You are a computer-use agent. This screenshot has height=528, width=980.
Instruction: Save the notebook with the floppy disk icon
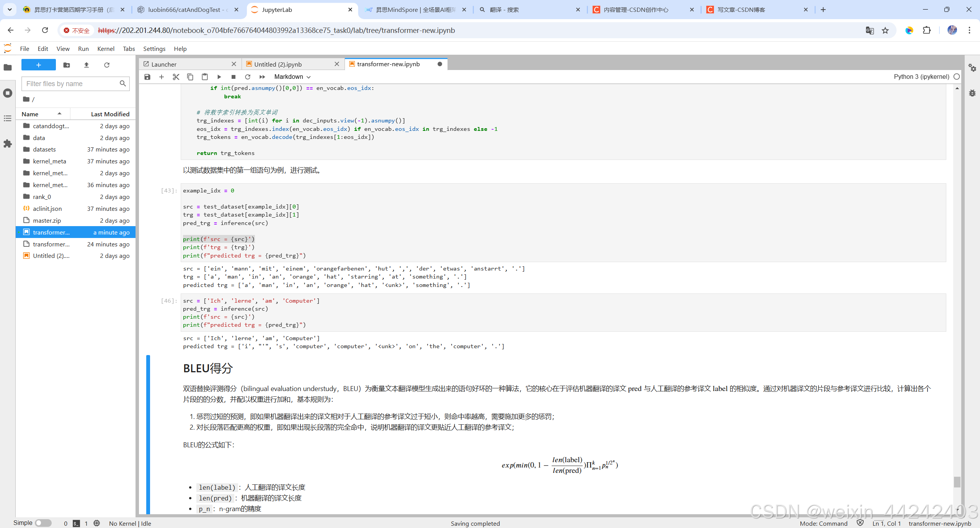tap(147, 77)
